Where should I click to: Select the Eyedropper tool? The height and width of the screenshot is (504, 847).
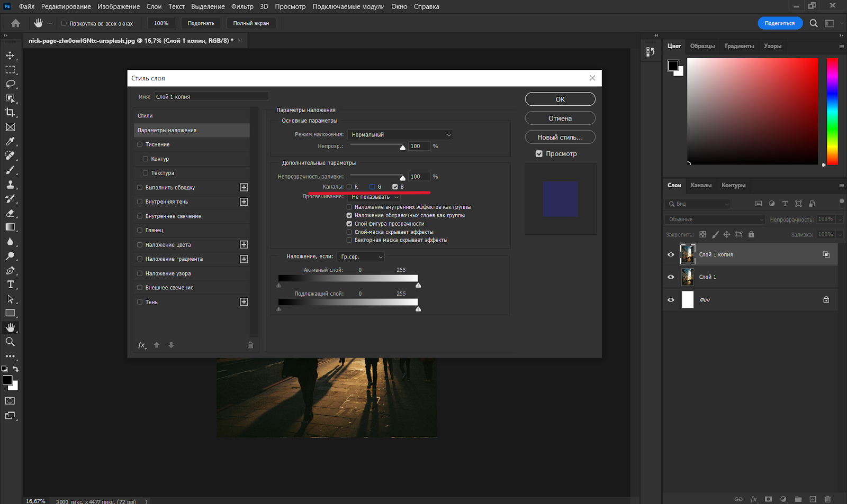click(11, 141)
